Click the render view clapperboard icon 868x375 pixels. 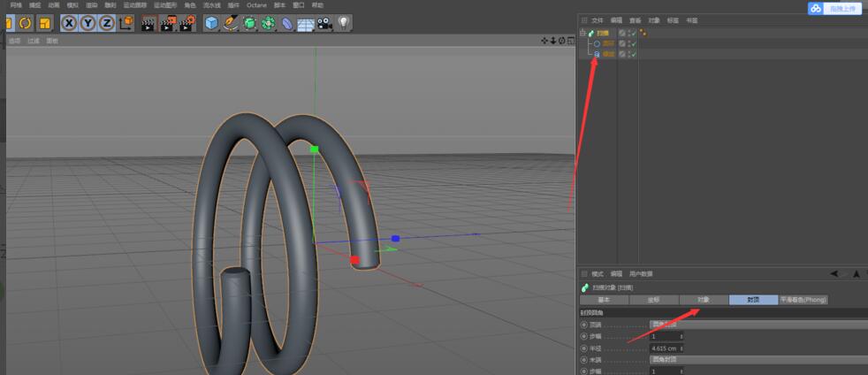pos(148,23)
